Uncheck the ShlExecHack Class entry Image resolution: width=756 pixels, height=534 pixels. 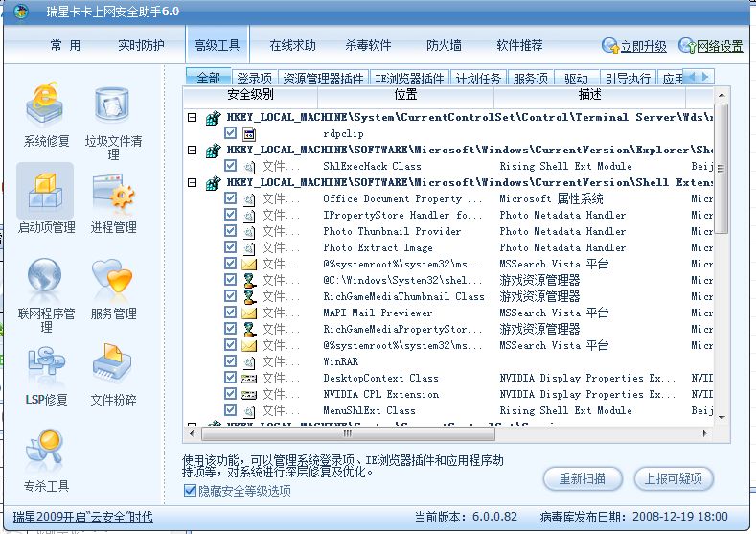[231, 166]
